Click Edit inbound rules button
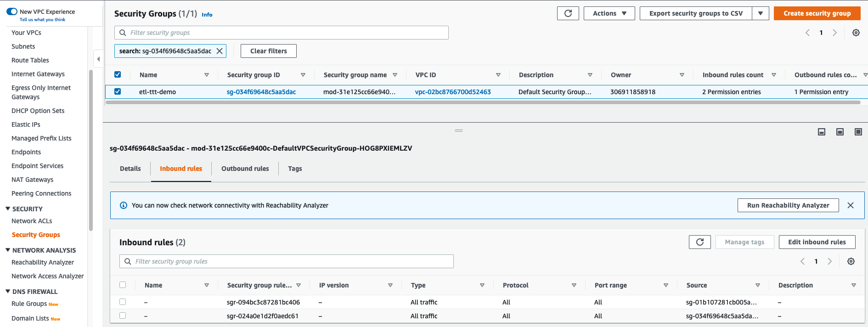 pyautogui.click(x=817, y=242)
